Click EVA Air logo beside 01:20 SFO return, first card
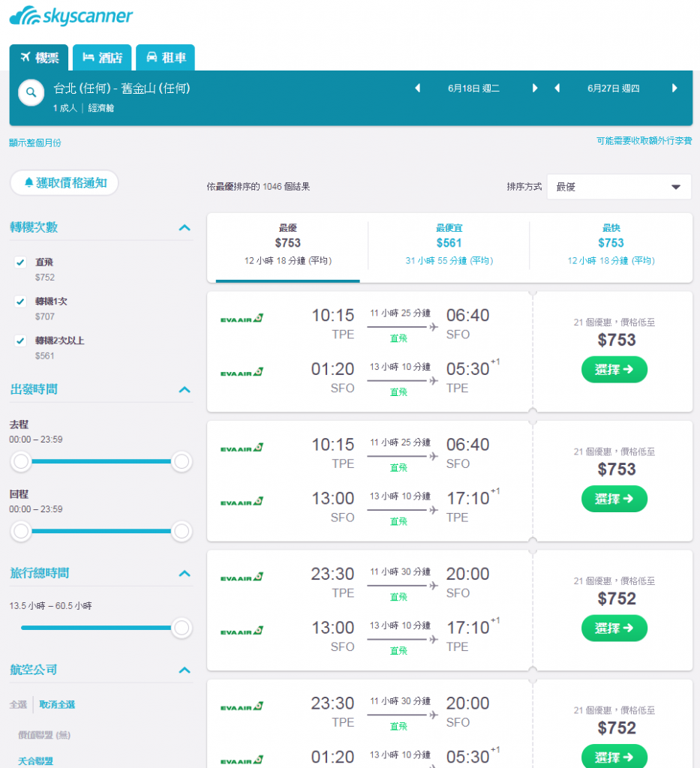Viewport: 700px width, 768px height. click(x=242, y=373)
